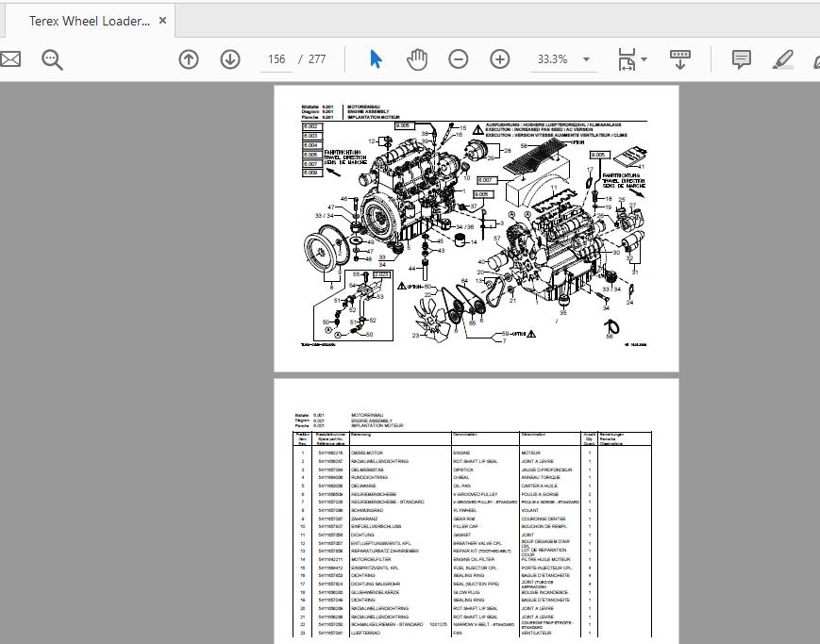Viewport: 820px width, 644px height.
Task: Click the Motoreinbau parts list page
Action: (477, 519)
